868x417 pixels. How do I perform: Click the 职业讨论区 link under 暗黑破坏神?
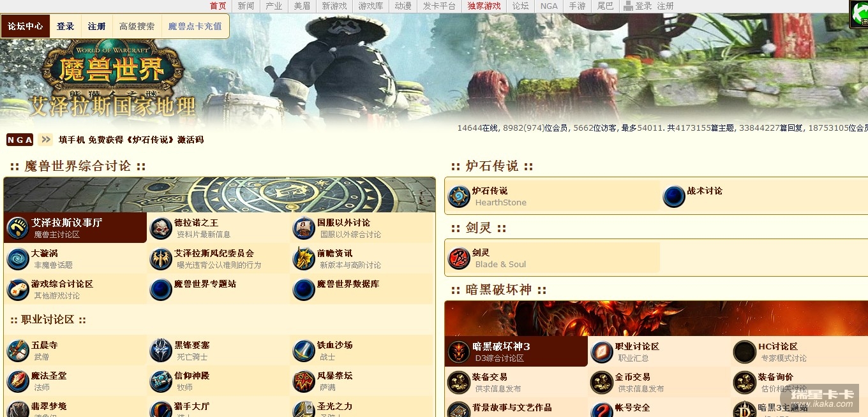pyautogui.click(x=637, y=346)
